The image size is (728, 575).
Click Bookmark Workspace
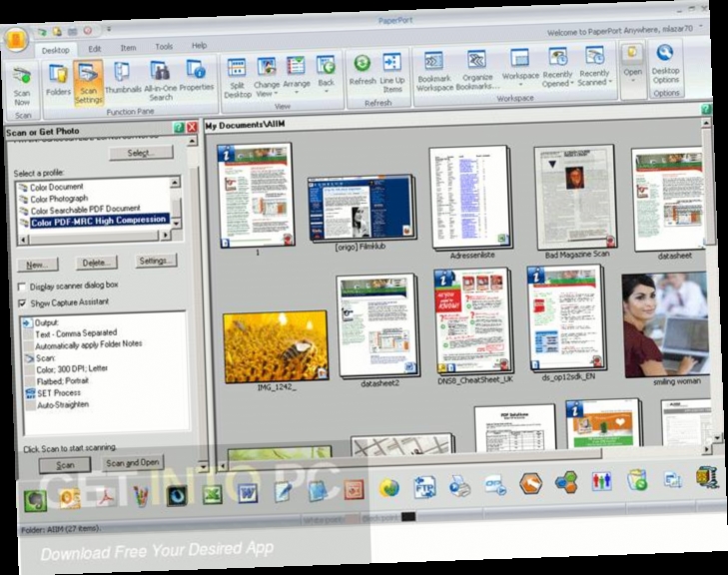click(x=434, y=71)
